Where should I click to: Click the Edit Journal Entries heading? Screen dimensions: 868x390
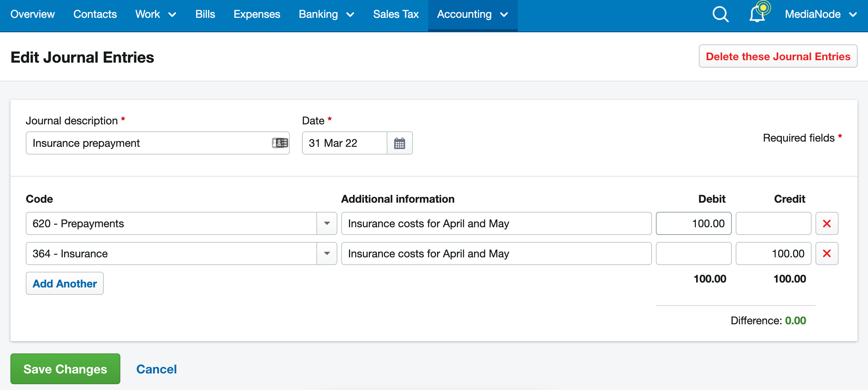point(82,57)
